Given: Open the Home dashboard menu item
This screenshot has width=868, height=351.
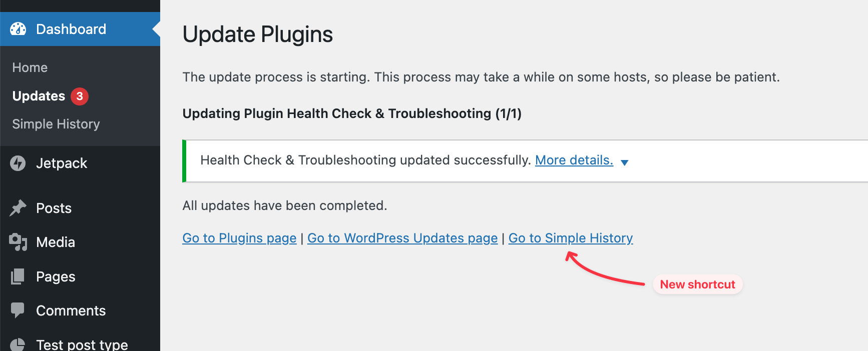Looking at the screenshot, I should pyautogui.click(x=30, y=67).
